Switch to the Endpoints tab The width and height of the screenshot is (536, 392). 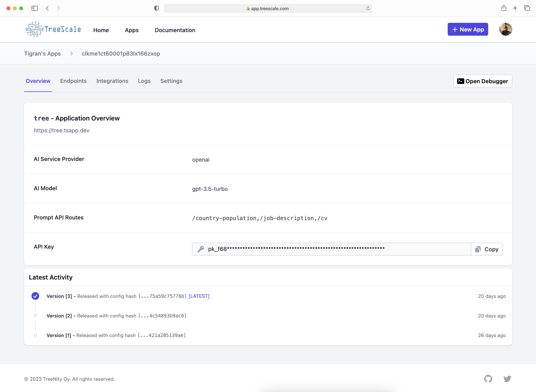73,81
